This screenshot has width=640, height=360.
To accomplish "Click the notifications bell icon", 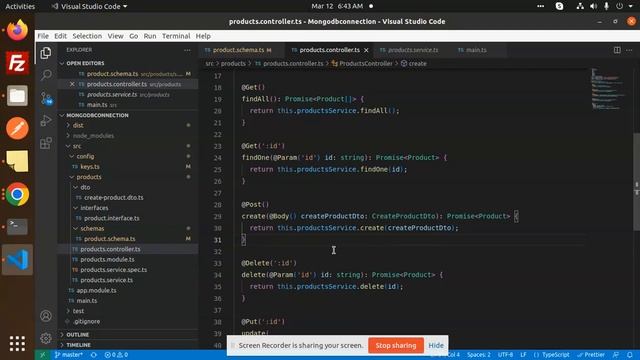I will (x=630, y=355).
